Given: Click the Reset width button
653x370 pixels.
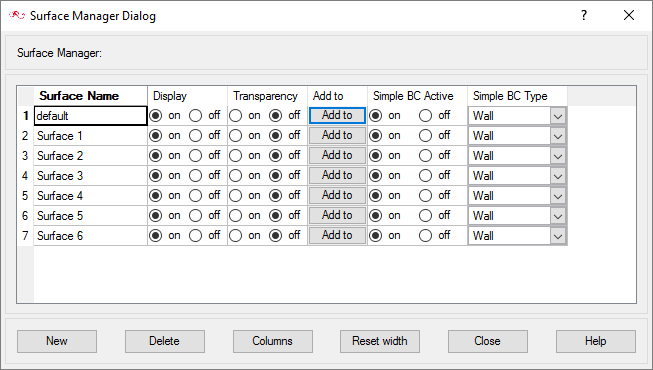Looking at the screenshot, I should (x=380, y=341).
